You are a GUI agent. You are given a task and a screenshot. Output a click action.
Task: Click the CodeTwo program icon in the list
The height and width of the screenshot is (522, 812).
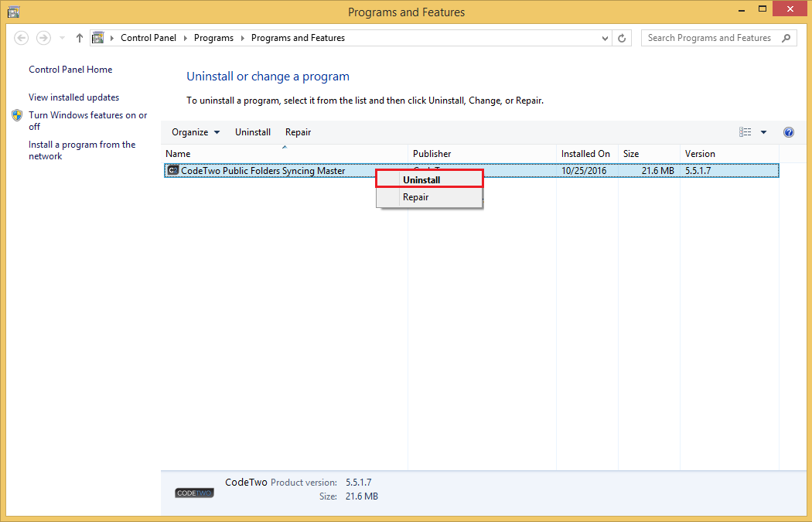[x=173, y=170]
